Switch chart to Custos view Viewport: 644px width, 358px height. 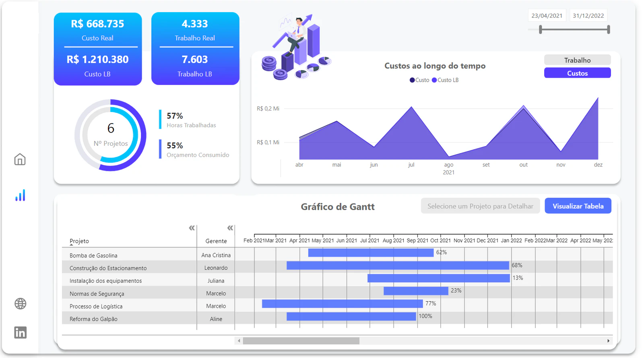pyautogui.click(x=577, y=73)
